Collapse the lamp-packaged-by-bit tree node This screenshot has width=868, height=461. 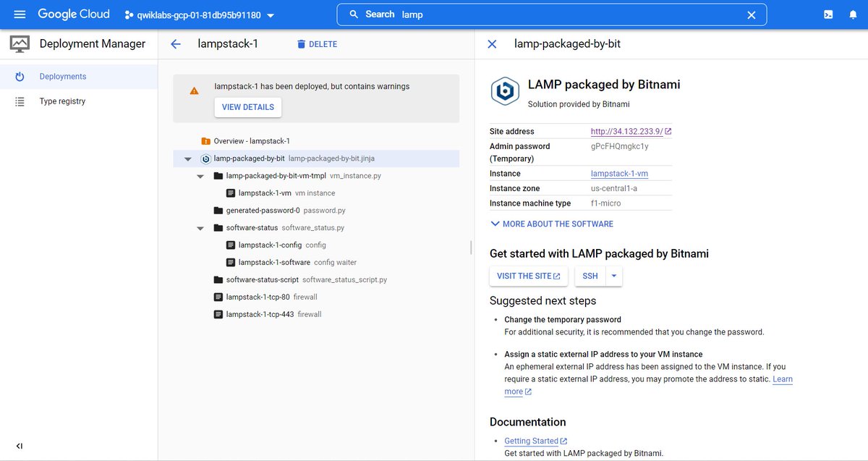coord(188,158)
